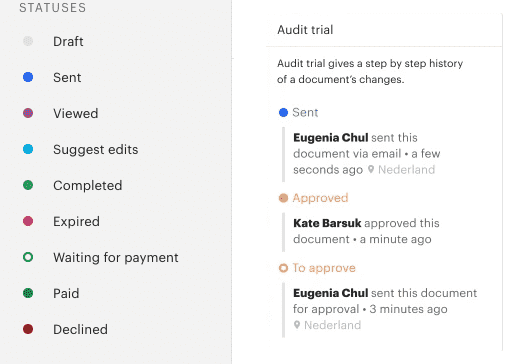This screenshot has width=532, height=364.
Task: Click the pink Expired status dot
Action: [28, 221]
